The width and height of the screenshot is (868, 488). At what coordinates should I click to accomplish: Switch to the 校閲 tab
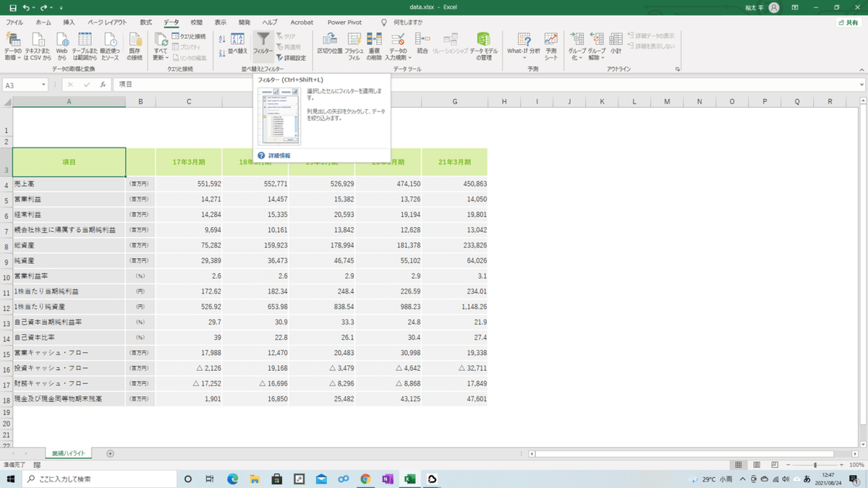point(196,22)
